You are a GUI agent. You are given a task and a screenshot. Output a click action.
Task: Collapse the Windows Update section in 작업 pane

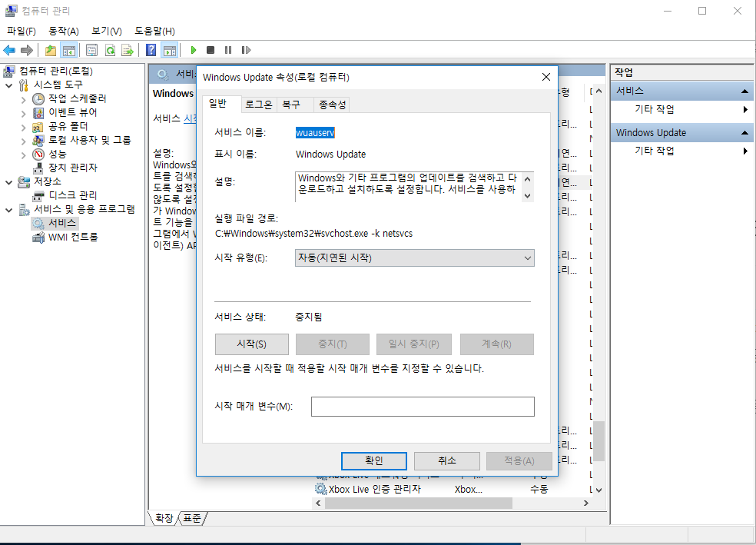point(744,133)
